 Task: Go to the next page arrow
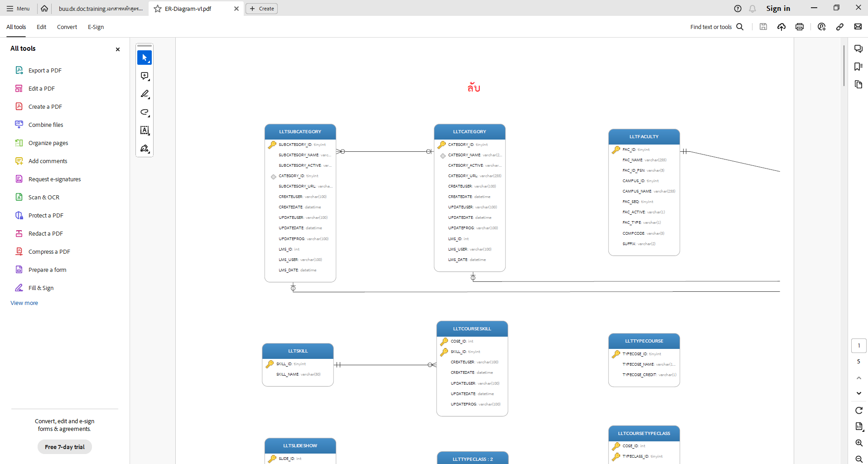tap(858, 393)
